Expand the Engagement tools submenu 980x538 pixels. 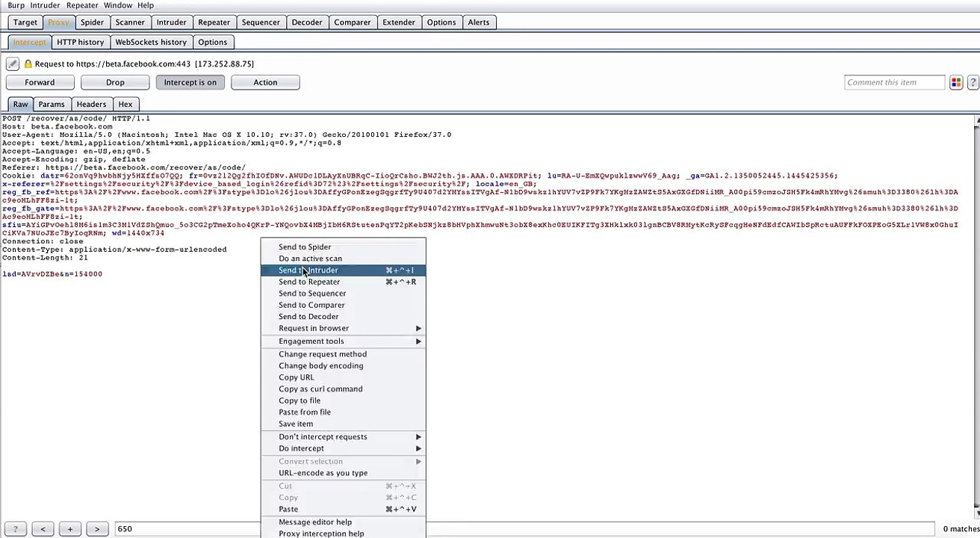pos(343,341)
